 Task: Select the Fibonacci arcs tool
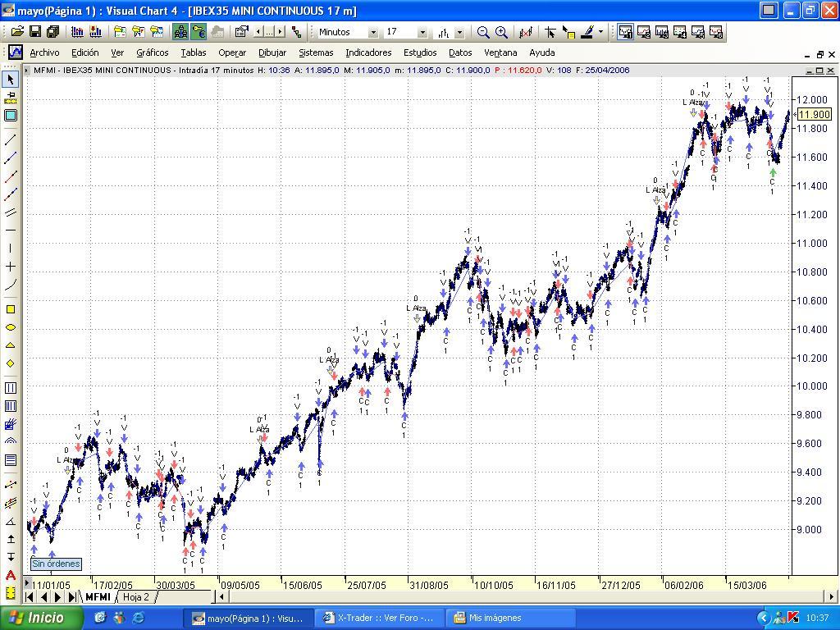pyautogui.click(x=11, y=441)
